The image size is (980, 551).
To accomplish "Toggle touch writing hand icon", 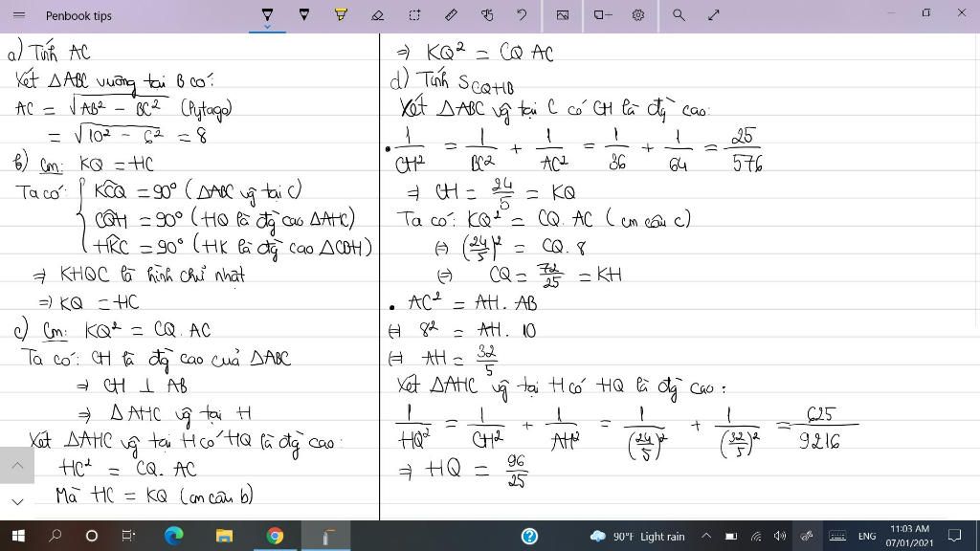I will 487,15.
